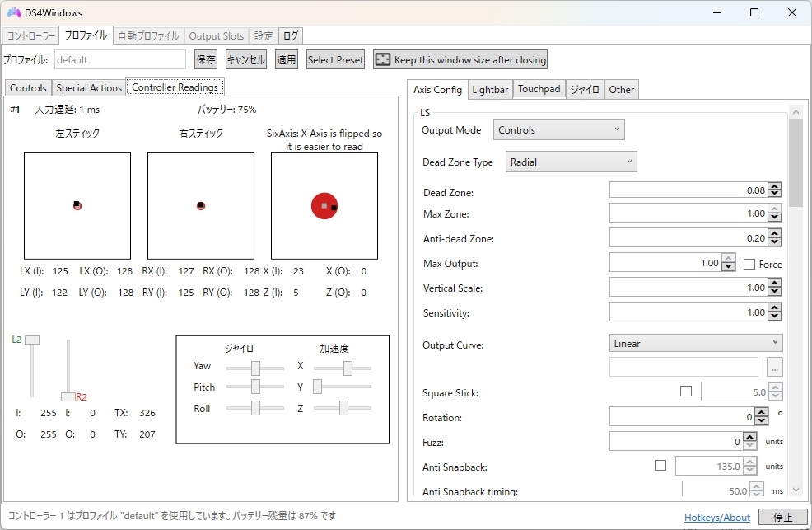The width and height of the screenshot is (812, 530).
Task: Click the Sensitivity value field
Action: click(x=688, y=312)
